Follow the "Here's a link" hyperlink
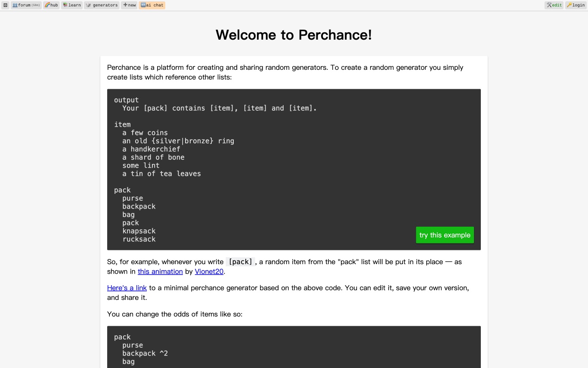This screenshot has width=588, height=368. (127, 288)
